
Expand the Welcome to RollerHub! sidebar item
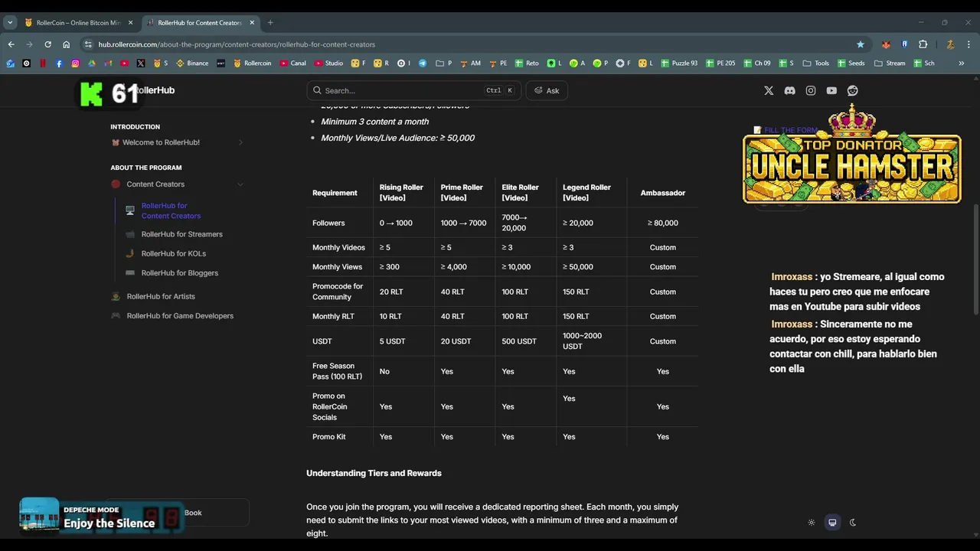240,142
